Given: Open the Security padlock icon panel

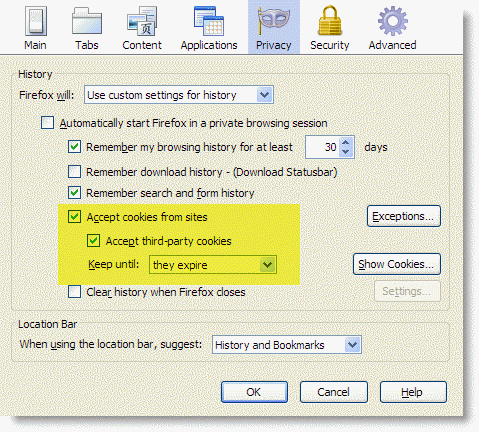Looking at the screenshot, I should tap(330, 21).
